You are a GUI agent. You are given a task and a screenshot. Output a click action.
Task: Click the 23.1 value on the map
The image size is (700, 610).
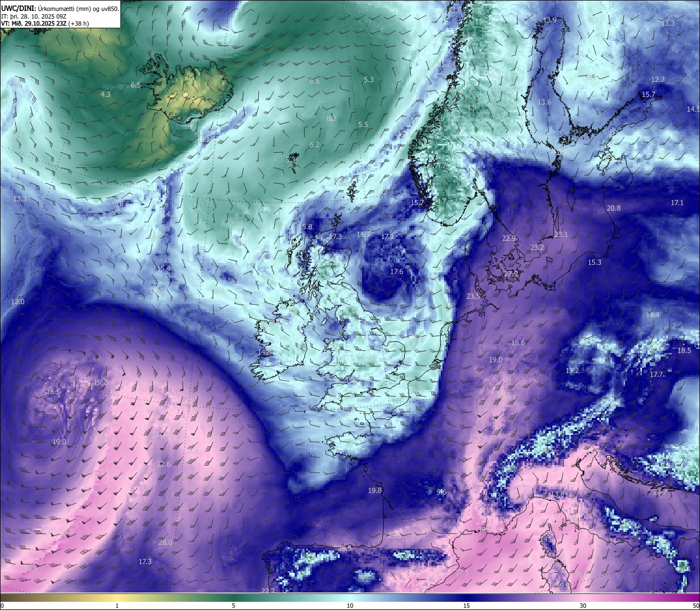click(x=561, y=234)
